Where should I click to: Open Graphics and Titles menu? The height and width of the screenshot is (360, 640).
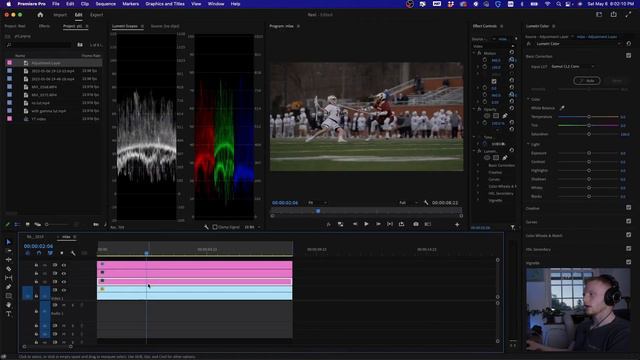(165, 4)
